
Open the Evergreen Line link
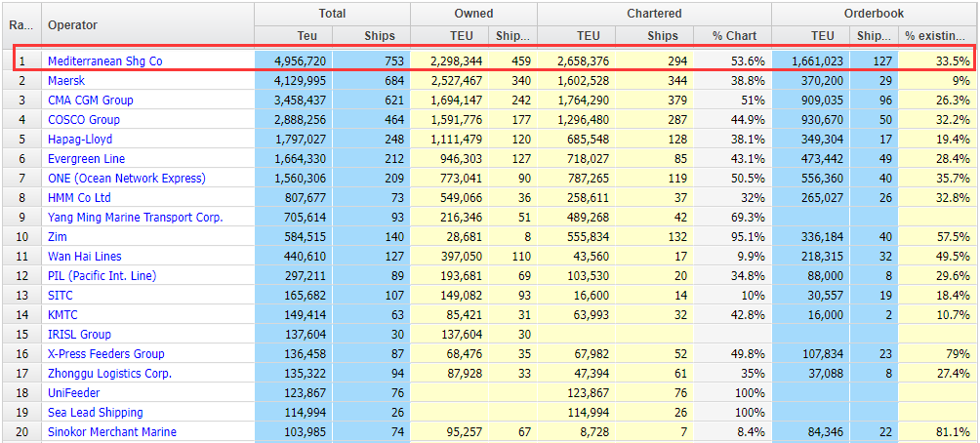pyautogui.click(x=86, y=159)
